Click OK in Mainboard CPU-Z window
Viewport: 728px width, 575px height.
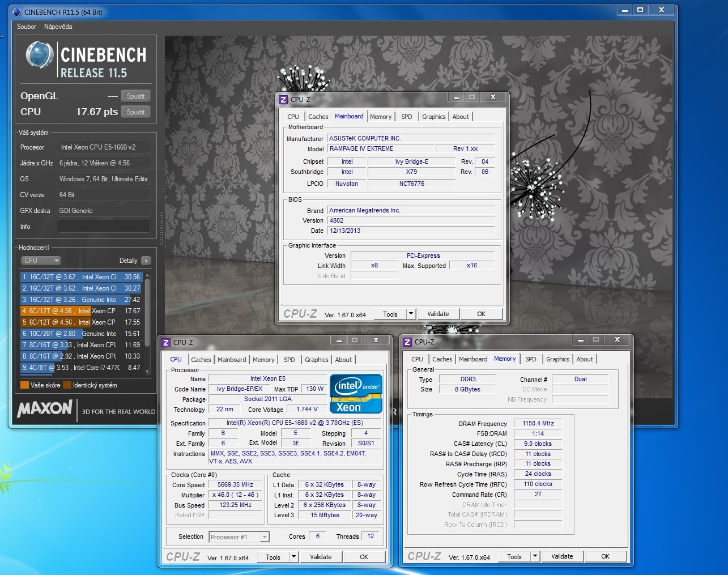[x=482, y=314]
